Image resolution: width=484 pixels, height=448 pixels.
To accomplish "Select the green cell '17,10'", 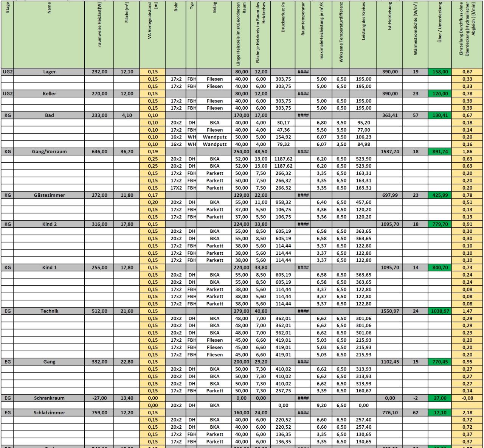I will 440,413.
